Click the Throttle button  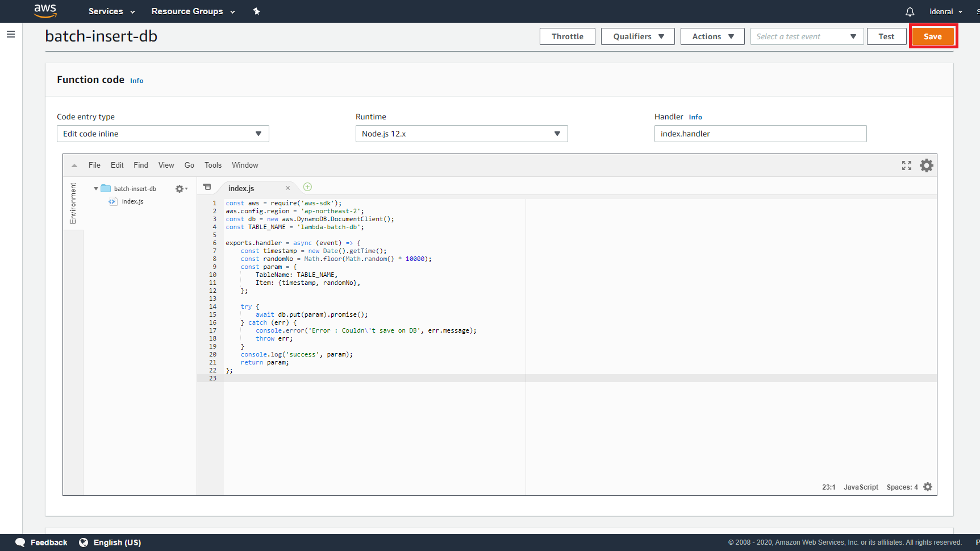coord(567,36)
